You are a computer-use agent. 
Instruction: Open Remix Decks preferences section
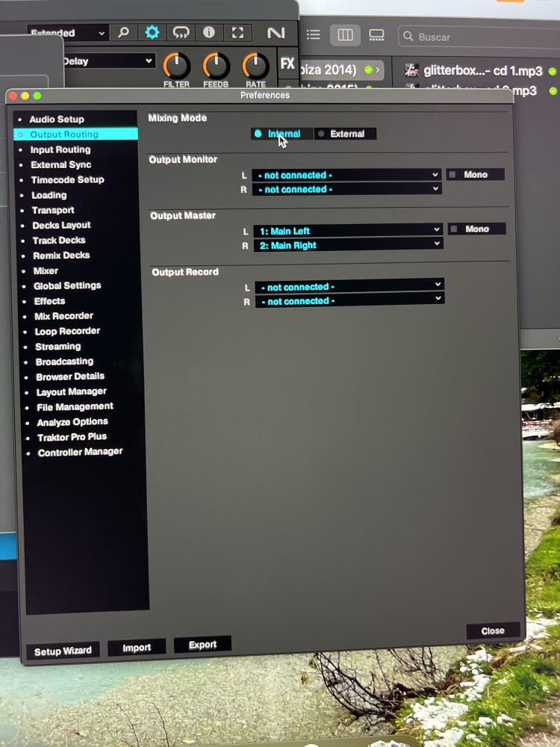pos(61,255)
